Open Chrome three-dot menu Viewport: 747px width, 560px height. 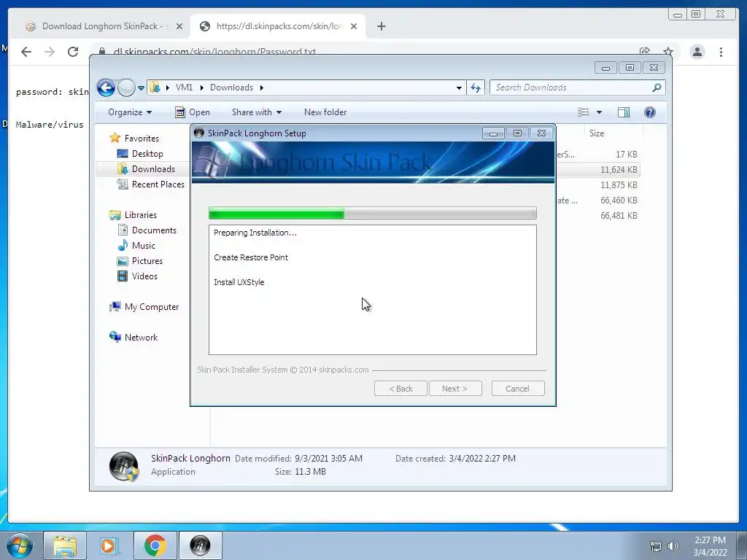[721, 52]
